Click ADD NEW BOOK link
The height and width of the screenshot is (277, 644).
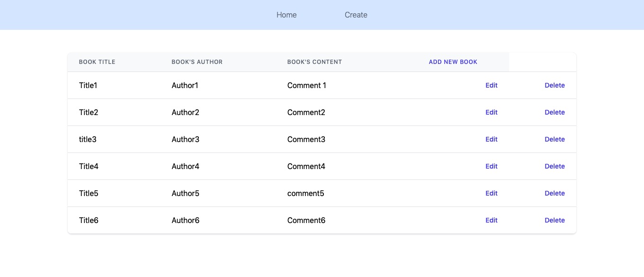coord(453,62)
